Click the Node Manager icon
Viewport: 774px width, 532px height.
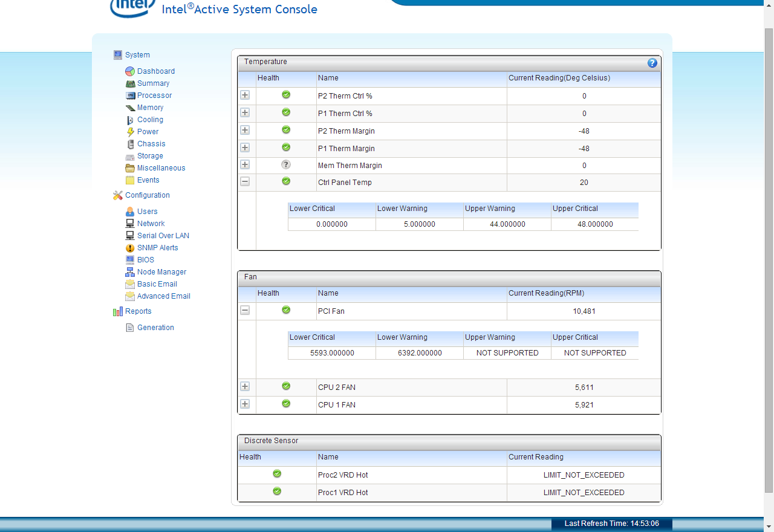tap(130, 272)
